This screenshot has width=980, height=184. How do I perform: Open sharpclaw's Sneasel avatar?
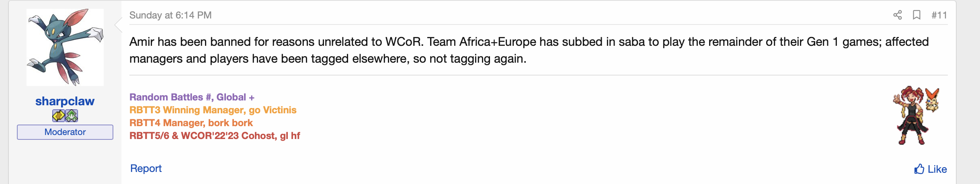click(x=65, y=47)
